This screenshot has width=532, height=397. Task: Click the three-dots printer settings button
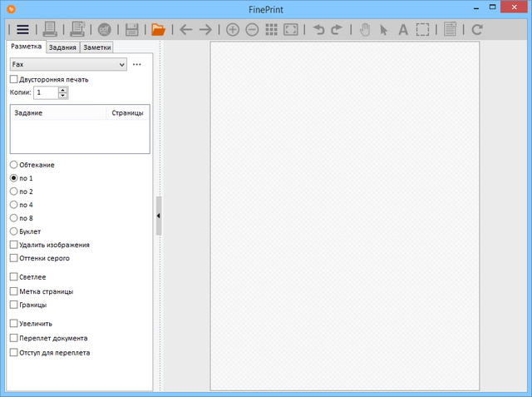click(x=137, y=64)
